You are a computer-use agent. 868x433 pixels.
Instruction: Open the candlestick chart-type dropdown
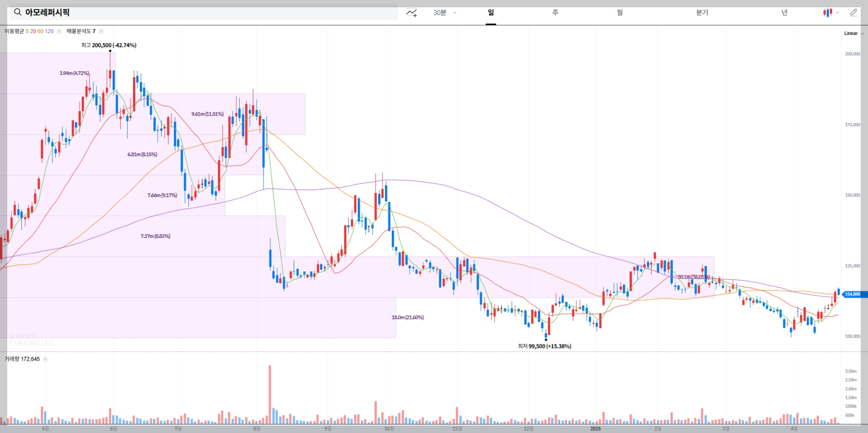[x=831, y=13]
